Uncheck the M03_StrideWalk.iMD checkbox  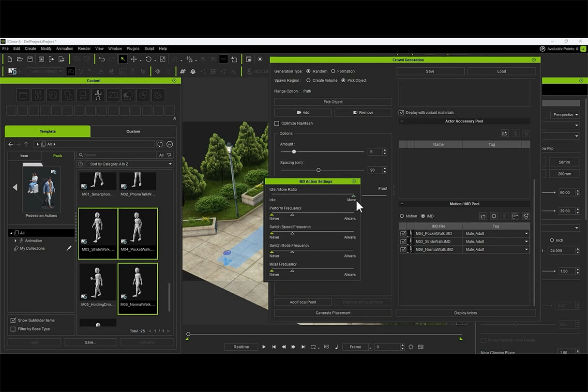pyautogui.click(x=403, y=241)
